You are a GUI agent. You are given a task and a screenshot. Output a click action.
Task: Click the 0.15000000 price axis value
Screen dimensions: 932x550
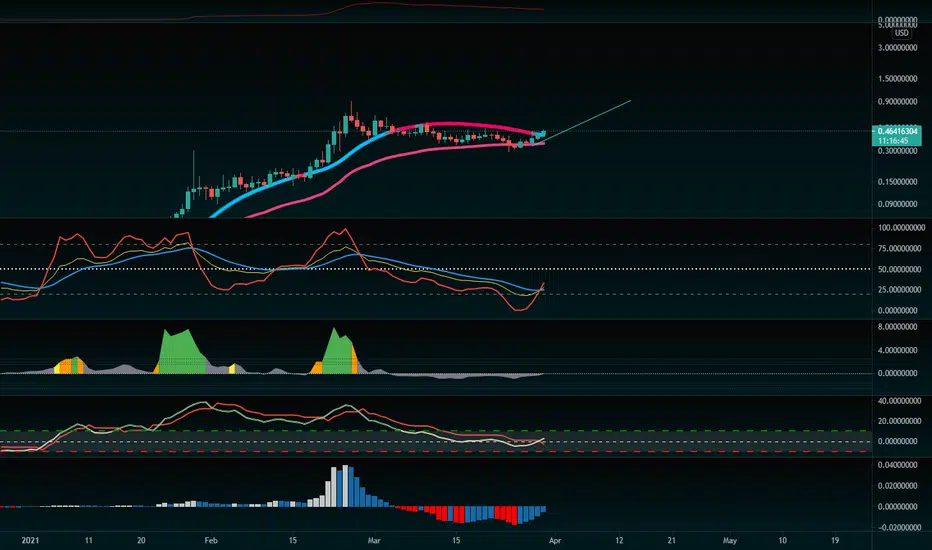click(x=898, y=182)
